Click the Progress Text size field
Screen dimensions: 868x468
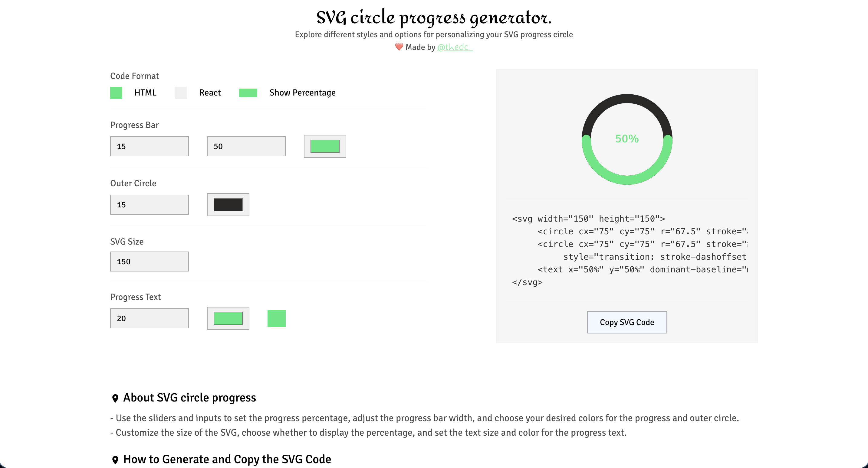149,318
